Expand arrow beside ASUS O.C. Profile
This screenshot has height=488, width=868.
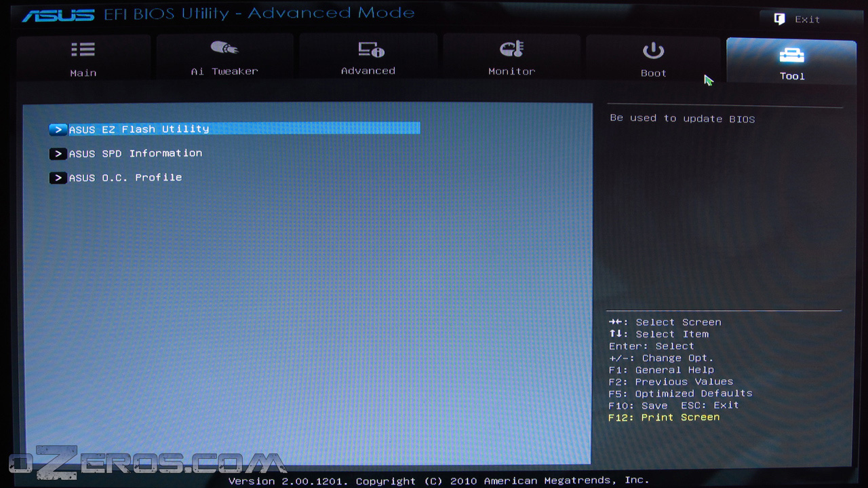click(x=58, y=178)
